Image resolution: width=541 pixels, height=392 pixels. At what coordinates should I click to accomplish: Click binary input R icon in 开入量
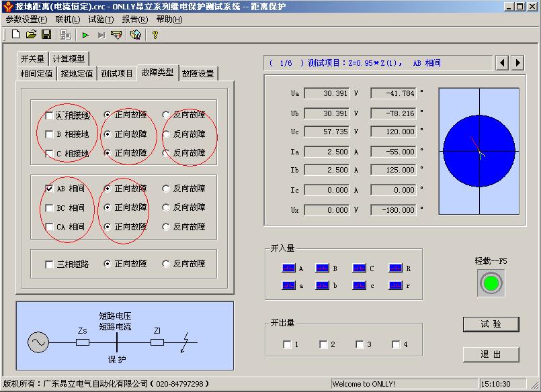click(395, 268)
